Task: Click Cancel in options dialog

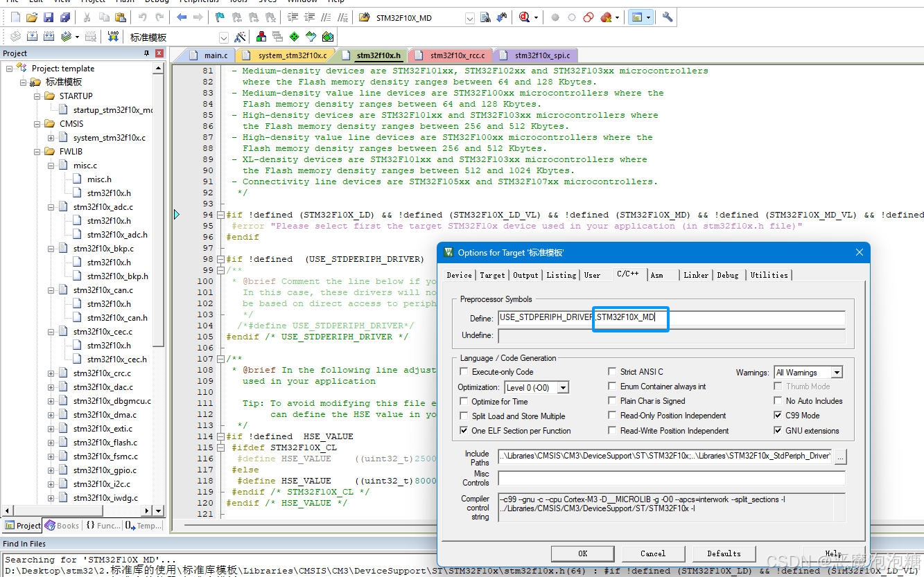Action: click(x=653, y=553)
